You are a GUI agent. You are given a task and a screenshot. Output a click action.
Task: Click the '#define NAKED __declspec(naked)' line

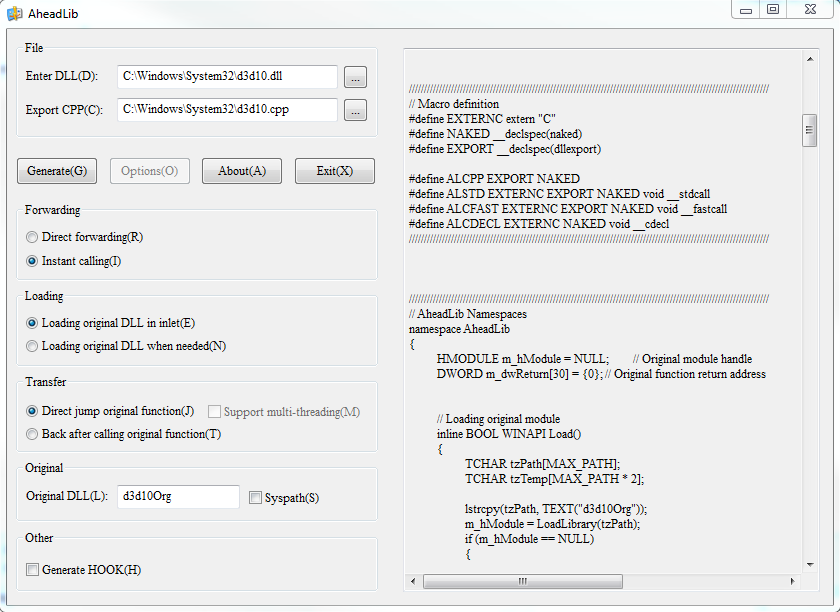pos(496,134)
